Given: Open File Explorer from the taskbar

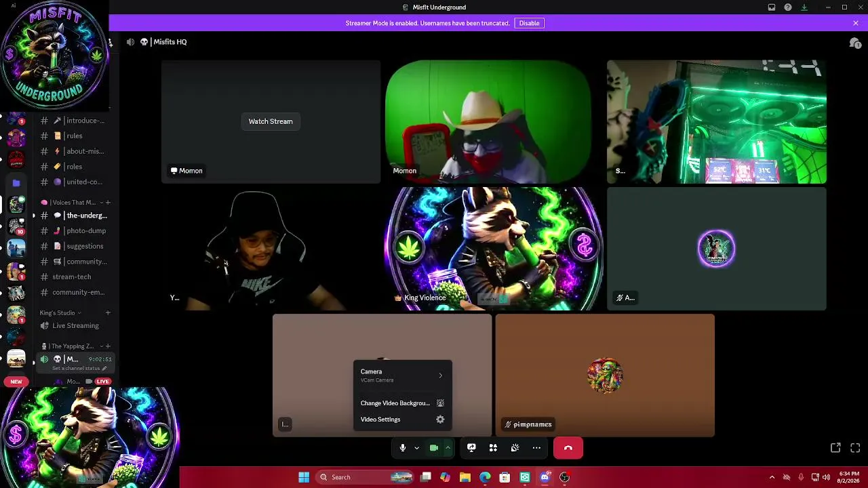Looking at the screenshot, I should [465, 477].
